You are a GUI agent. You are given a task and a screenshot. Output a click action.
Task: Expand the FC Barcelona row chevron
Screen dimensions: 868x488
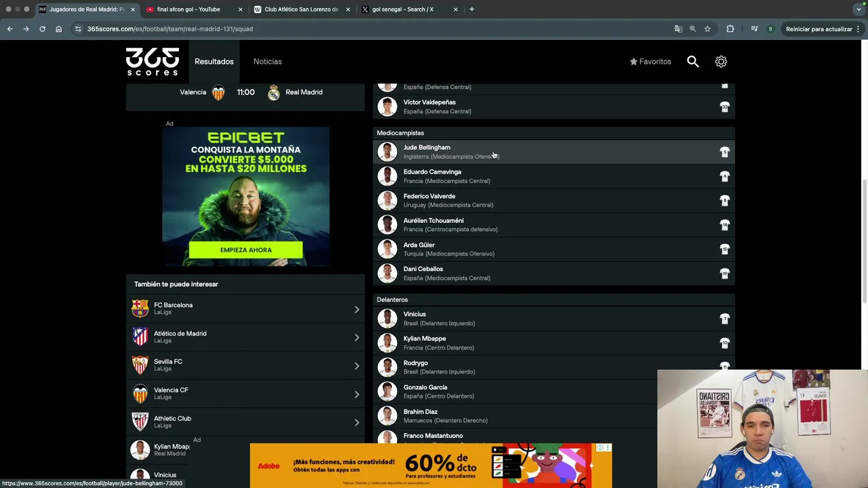click(x=357, y=310)
